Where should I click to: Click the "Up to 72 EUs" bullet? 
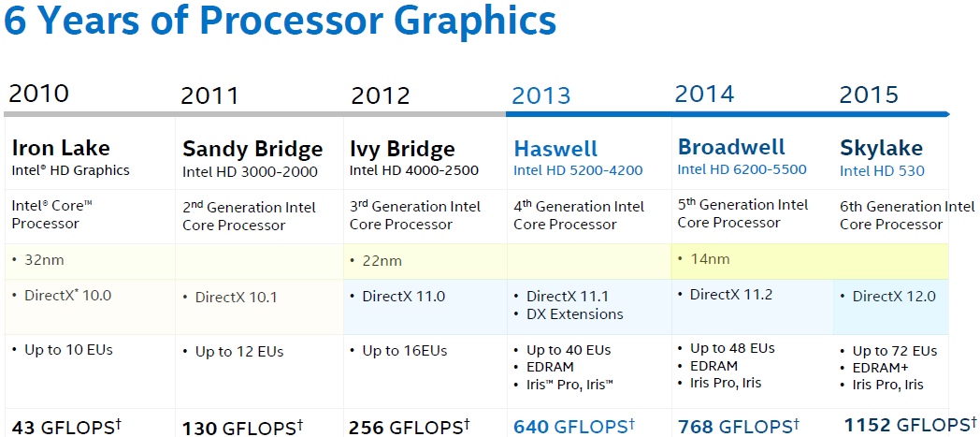pyautogui.click(x=894, y=351)
